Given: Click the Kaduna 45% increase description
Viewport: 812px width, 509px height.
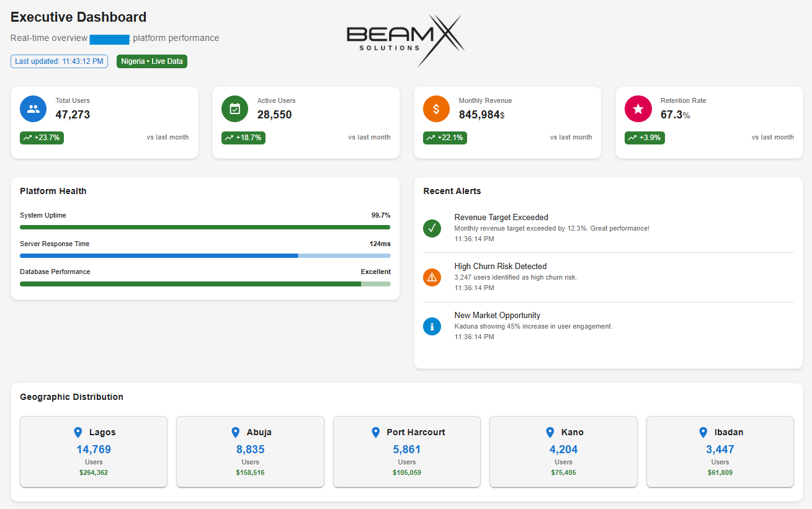Looking at the screenshot, I should 533,326.
